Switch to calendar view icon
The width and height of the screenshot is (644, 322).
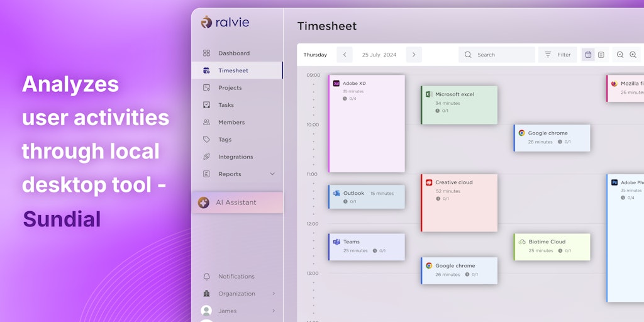click(x=588, y=55)
